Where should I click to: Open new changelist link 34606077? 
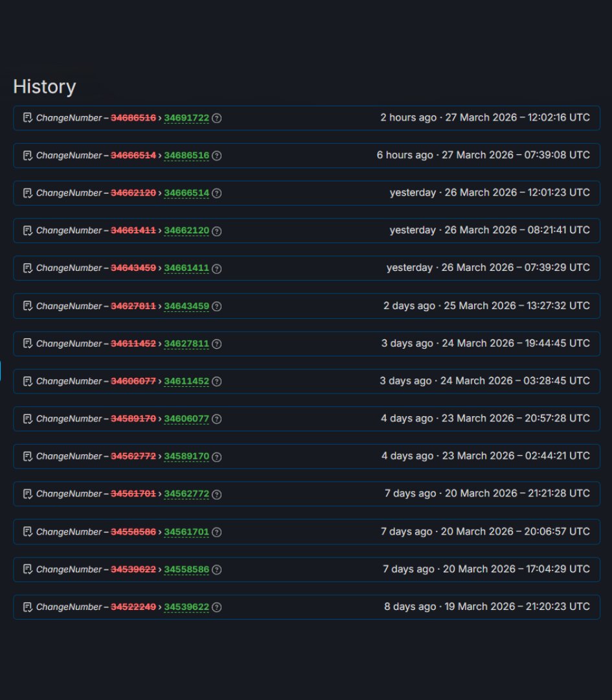pyautogui.click(x=187, y=418)
